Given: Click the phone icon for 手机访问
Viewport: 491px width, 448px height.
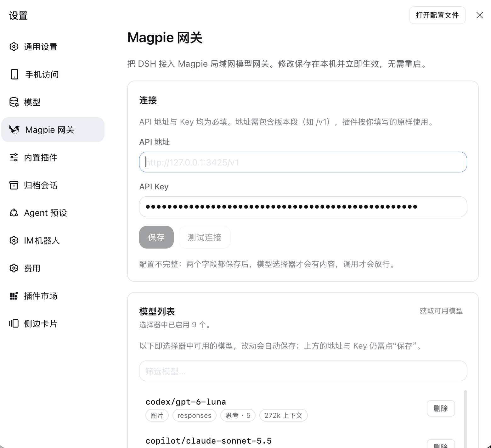Looking at the screenshot, I should [14, 74].
